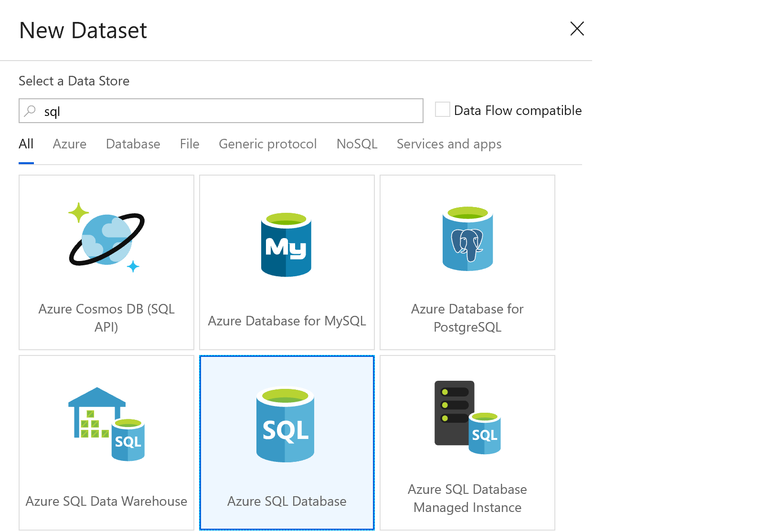The width and height of the screenshot is (764, 532).
Task: Click the Azure Cosmos DB planet icon
Action: [x=106, y=238]
